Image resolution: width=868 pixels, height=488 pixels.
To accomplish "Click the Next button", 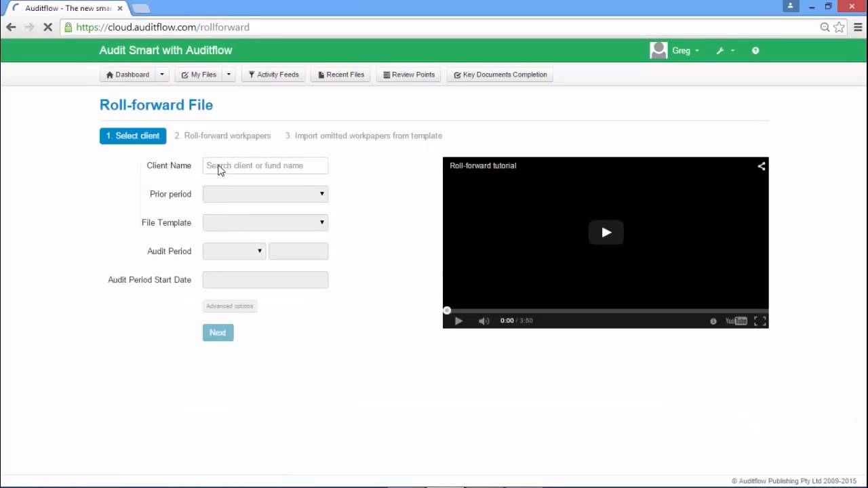I will (218, 333).
